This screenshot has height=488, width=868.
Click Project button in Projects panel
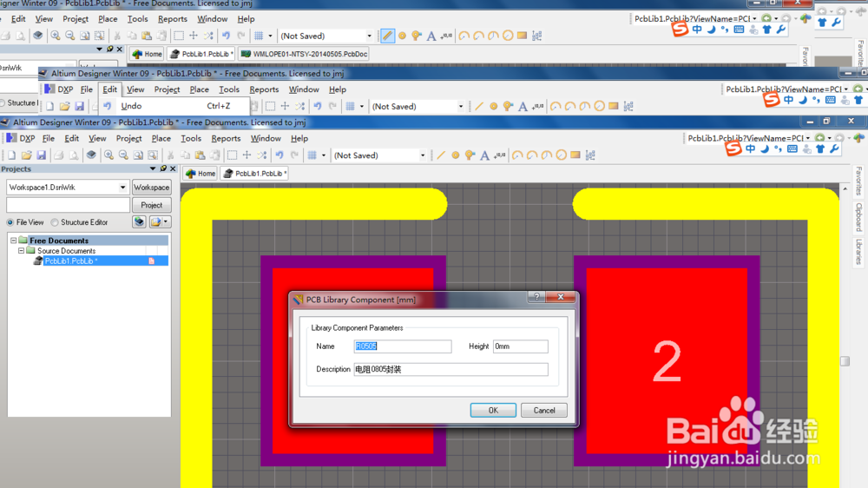click(x=151, y=205)
